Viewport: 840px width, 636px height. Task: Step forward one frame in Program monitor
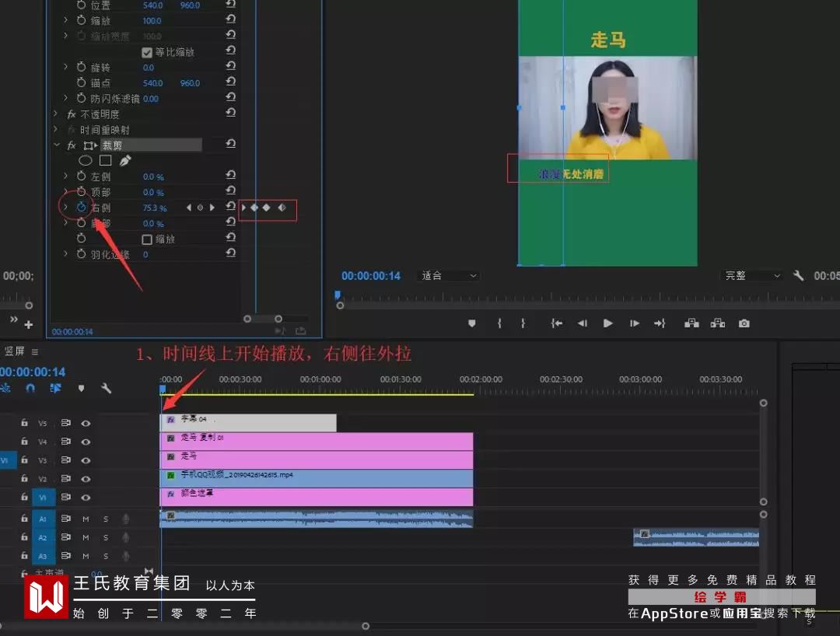tap(635, 323)
